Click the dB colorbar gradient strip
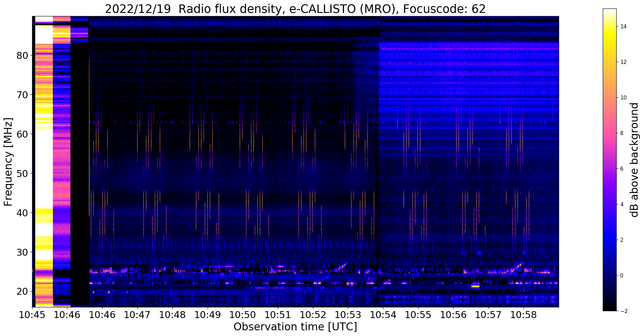The width and height of the screenshot is (644, 336). (x=609, y=160)
